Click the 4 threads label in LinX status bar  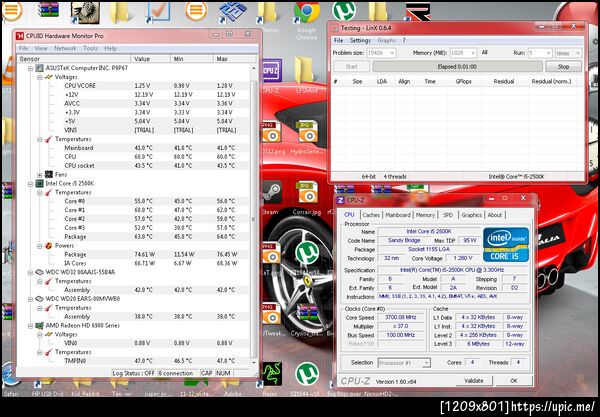pos(395,177)
